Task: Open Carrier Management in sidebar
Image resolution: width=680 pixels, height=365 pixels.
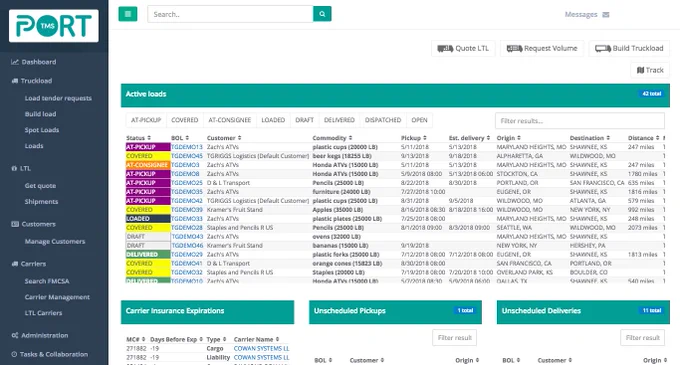Action: tap(57, 297)
